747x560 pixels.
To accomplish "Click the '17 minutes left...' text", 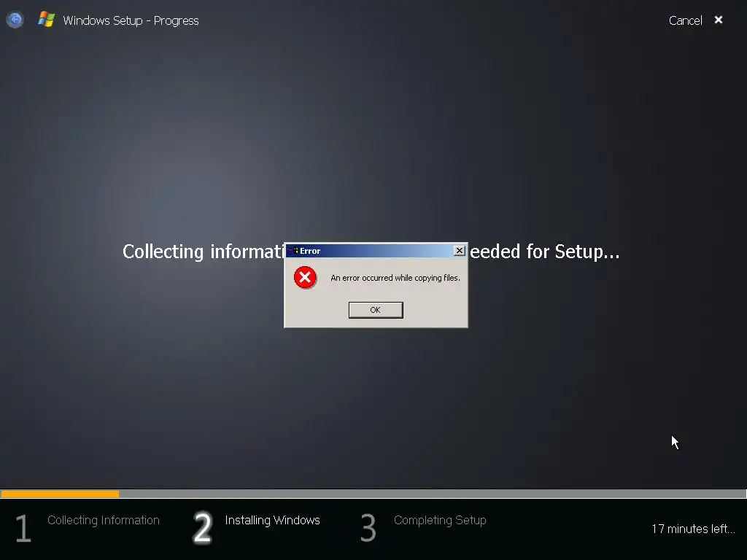I will point(693,529).
